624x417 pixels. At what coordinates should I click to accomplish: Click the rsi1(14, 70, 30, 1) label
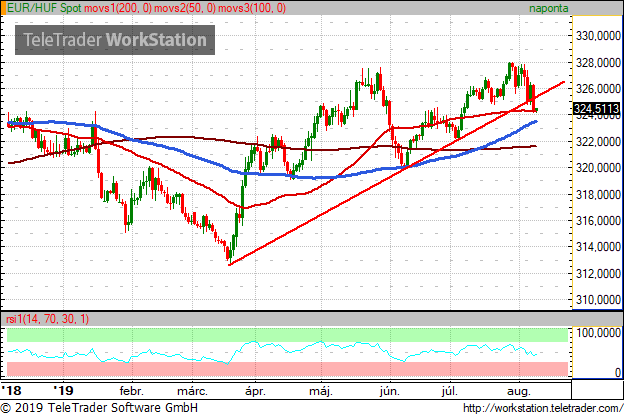[x=47, y=319]
